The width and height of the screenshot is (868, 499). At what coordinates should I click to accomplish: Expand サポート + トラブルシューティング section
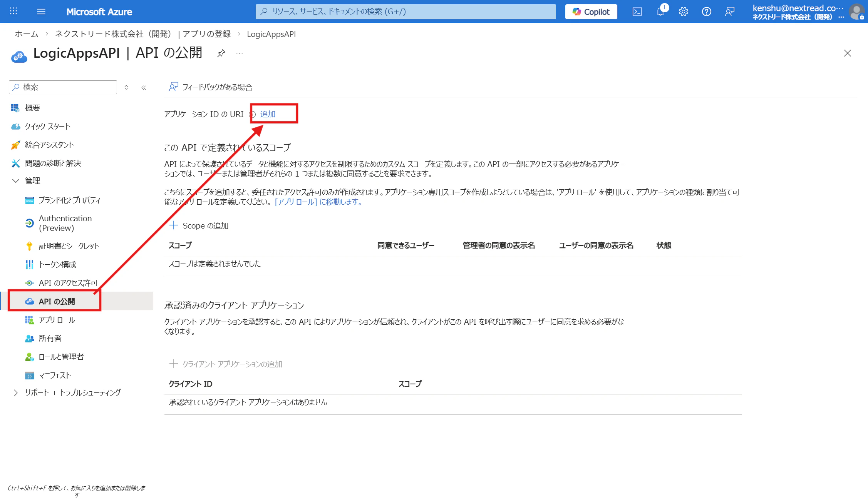coord(16,393)
